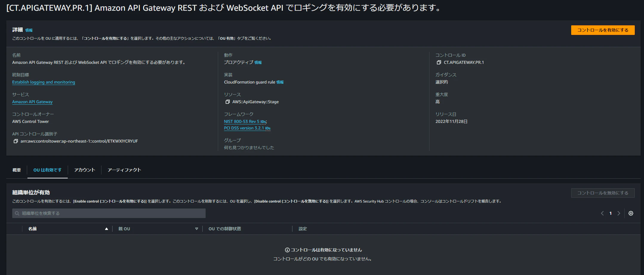This screenshot has height=275, width=644.
Task: Click the AWS::ApiGateway::Stage resource text
Action: pyautogui.click(x=255, y=102)
